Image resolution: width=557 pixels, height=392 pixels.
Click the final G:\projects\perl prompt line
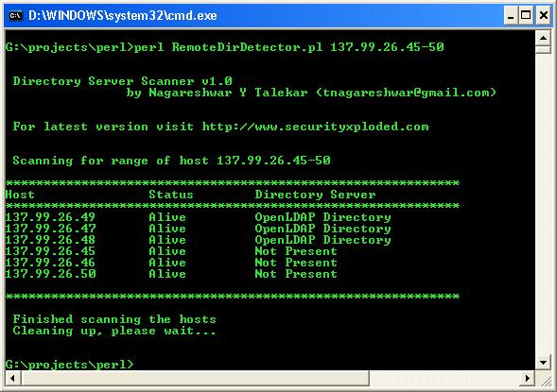(x=70, y=365)
